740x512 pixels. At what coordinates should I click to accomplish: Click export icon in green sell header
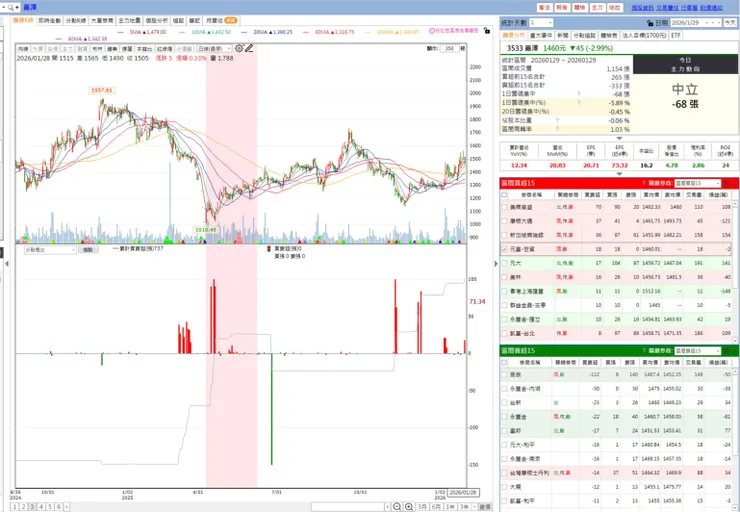coord(728,351)
